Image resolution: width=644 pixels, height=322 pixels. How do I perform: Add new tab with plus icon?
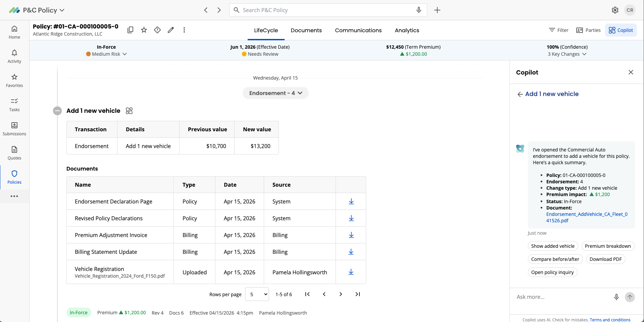(x=437, y=10)
